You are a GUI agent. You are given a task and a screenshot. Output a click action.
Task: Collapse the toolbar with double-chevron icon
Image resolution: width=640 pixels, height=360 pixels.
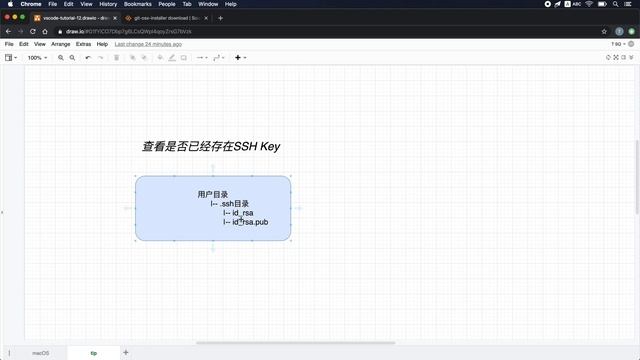tap(631, 58)
